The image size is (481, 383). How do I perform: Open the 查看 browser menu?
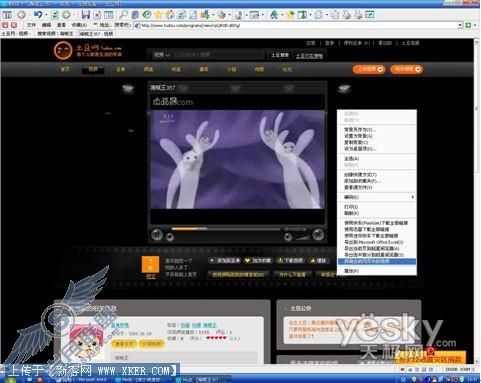61,25
